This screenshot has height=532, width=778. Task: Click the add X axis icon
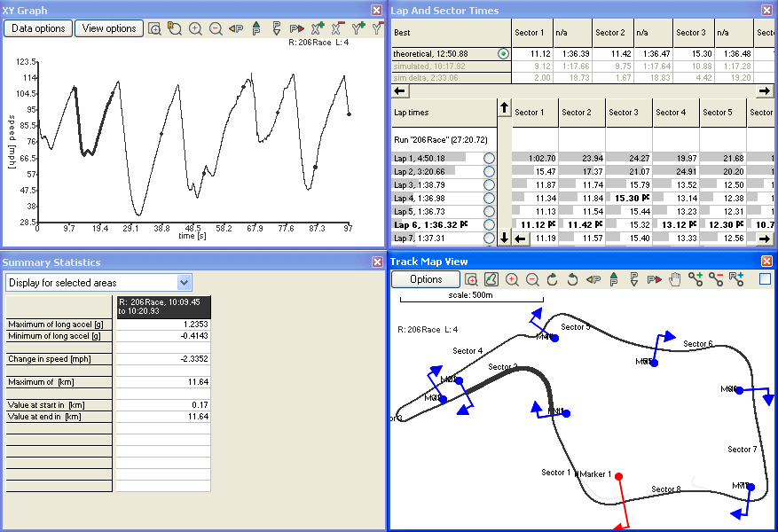coord(318,28)
